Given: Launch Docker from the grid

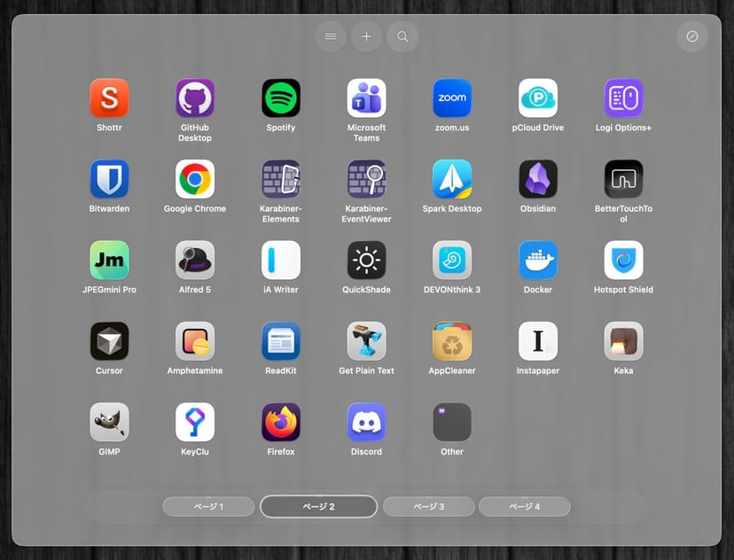Looking at the screenshot, I should coord(538,261).
